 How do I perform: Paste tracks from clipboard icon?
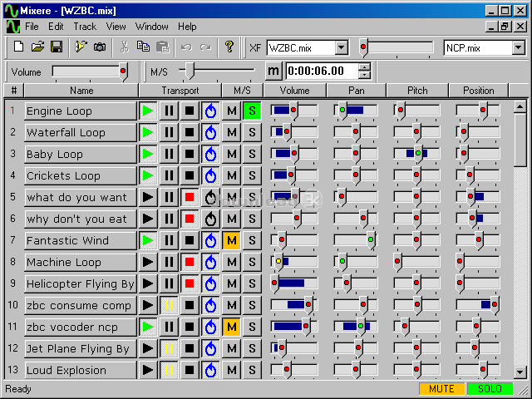(163, 47)
